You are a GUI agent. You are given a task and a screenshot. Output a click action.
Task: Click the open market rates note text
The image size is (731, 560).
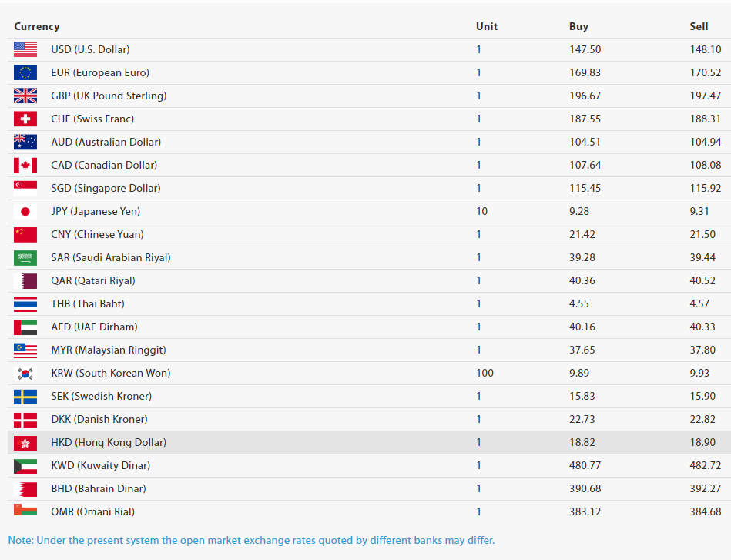click(251, 540)
